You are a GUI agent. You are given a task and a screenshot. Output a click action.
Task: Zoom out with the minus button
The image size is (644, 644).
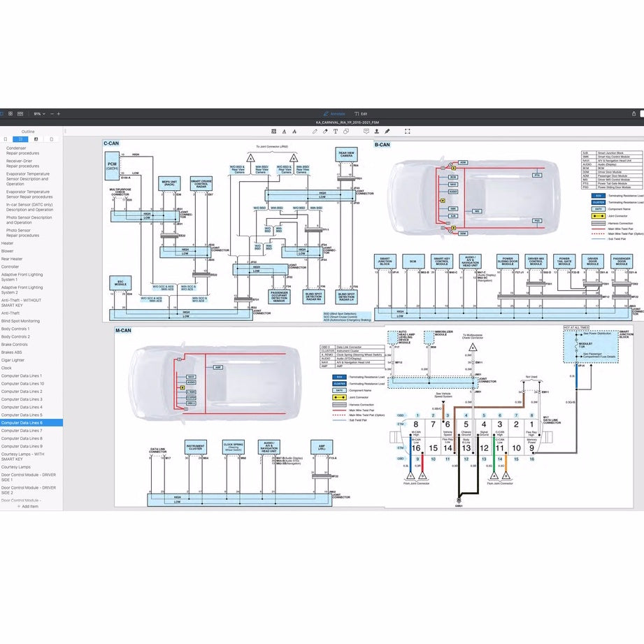click(51, 113)
